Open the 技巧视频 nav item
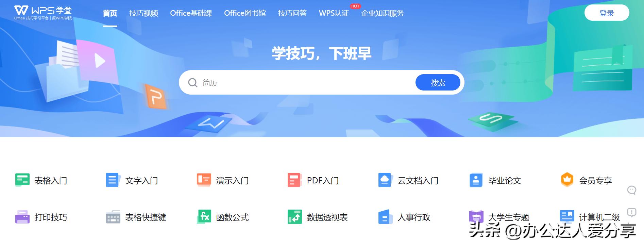The height and width of the screenshot is (246, 644). 143,13
